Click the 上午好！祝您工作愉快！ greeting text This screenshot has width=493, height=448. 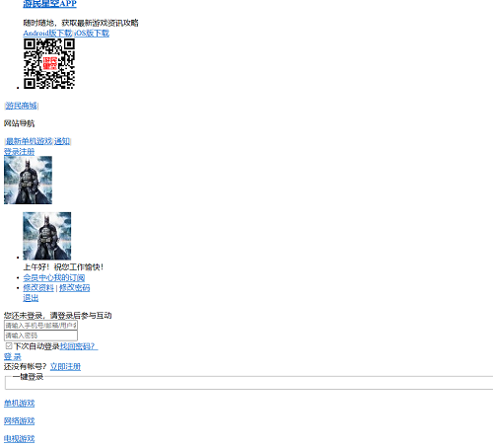click(x=63, y=267)
